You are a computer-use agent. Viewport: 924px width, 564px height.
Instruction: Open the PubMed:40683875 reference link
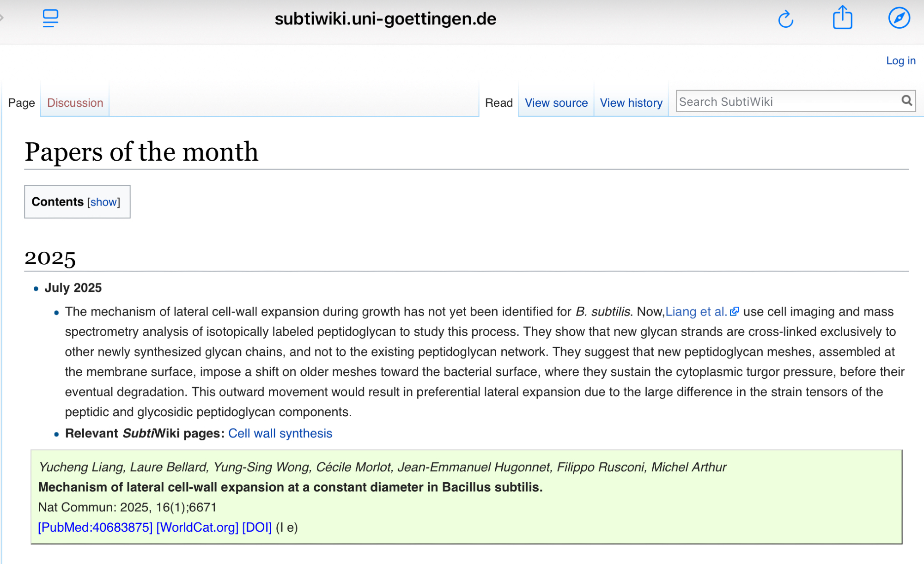click(95, 528)
